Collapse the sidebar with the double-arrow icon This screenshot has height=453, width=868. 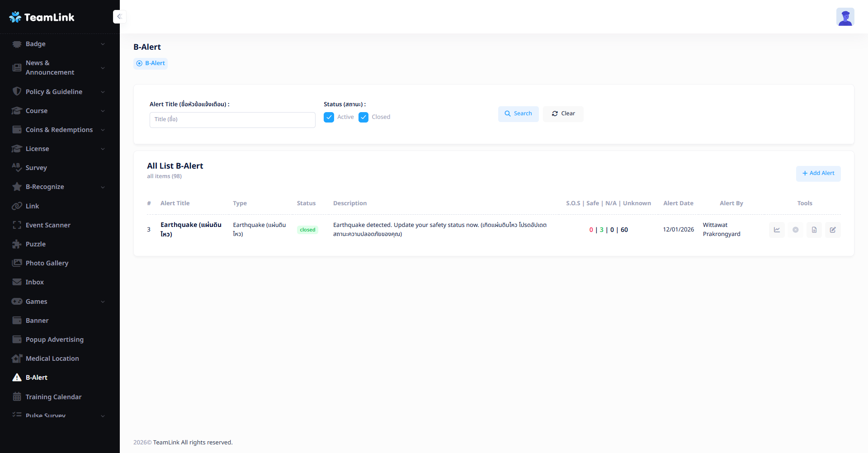pyautogui.click(x=119, y=17)
